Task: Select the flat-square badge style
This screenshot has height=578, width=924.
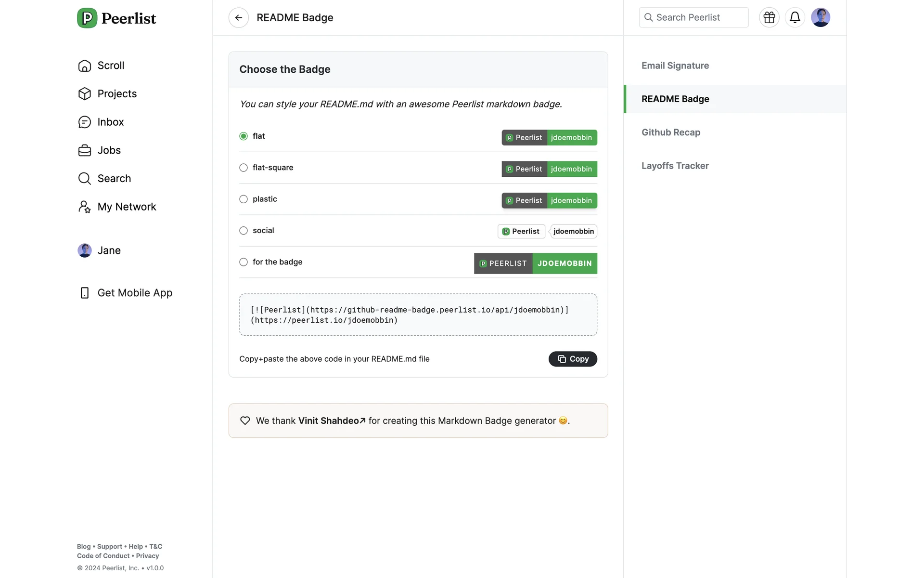Action: point(244,168)
